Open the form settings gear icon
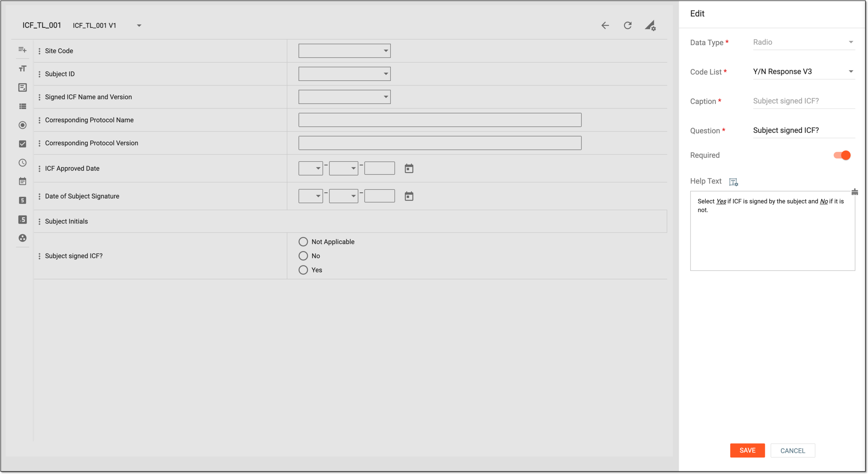 [650, 26]
